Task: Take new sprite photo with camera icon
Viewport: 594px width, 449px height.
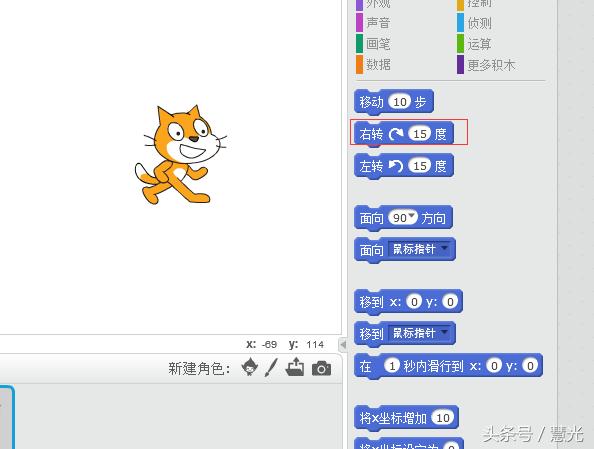Action: tap(321, 368)
